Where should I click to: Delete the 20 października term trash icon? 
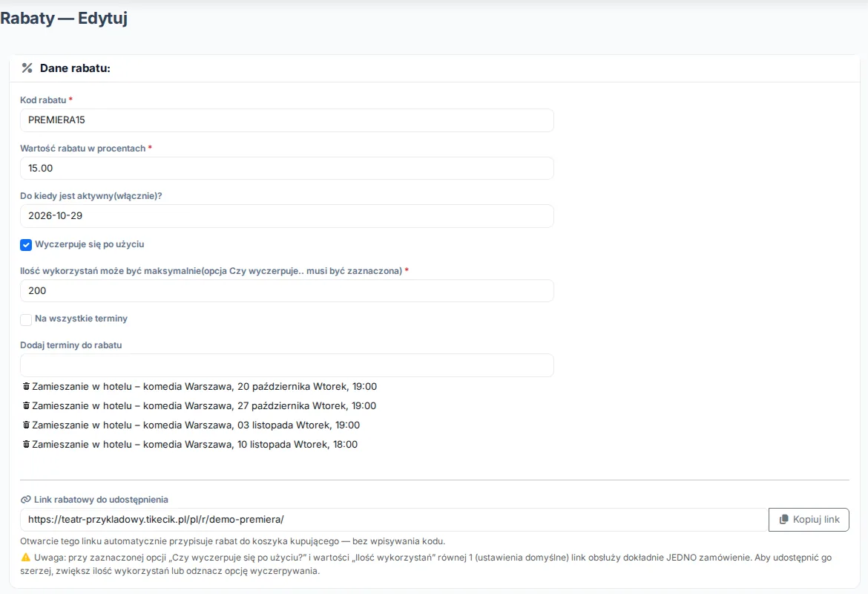coord(26,386)
